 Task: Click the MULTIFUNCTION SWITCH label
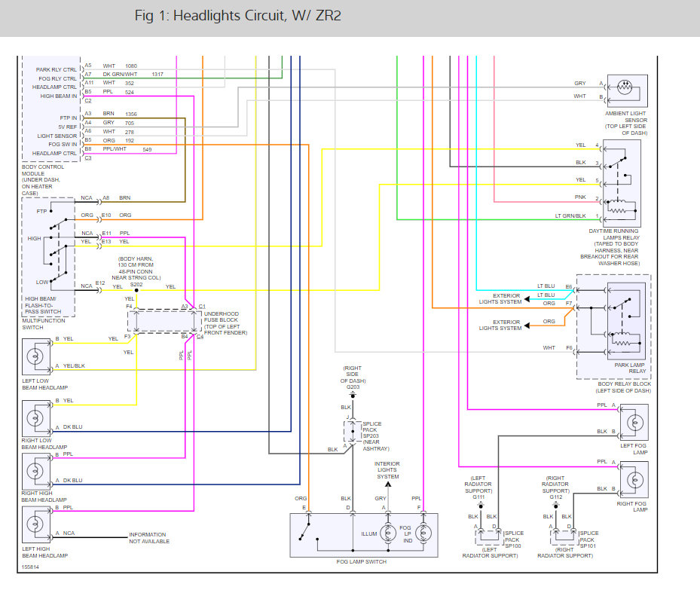click(x=44, y=324)
